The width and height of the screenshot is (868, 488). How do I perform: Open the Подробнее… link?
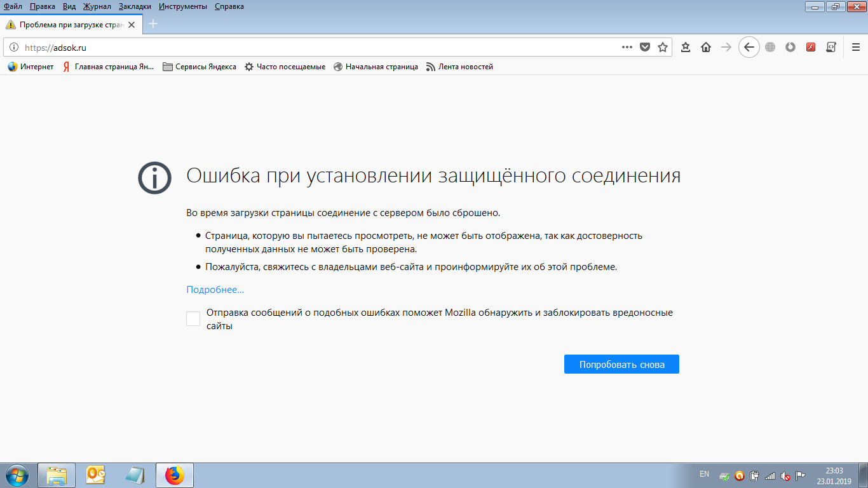point(215,290)
